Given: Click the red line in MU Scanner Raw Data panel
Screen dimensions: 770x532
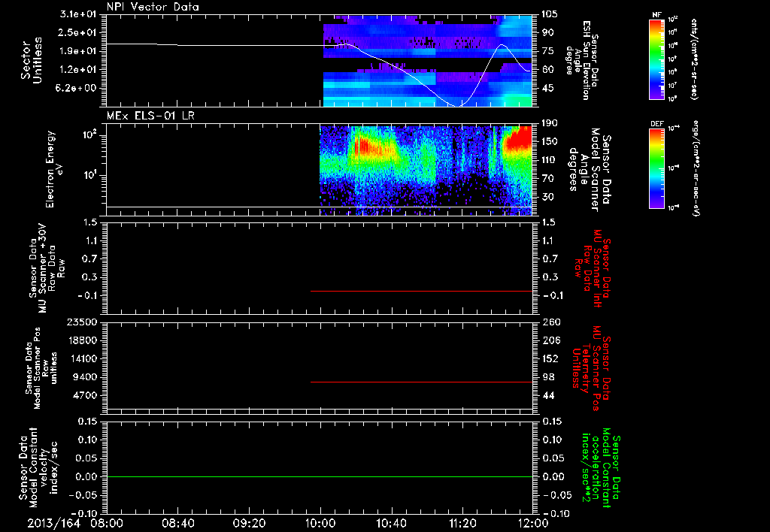Looking at the screenshot, I should 421,291.
